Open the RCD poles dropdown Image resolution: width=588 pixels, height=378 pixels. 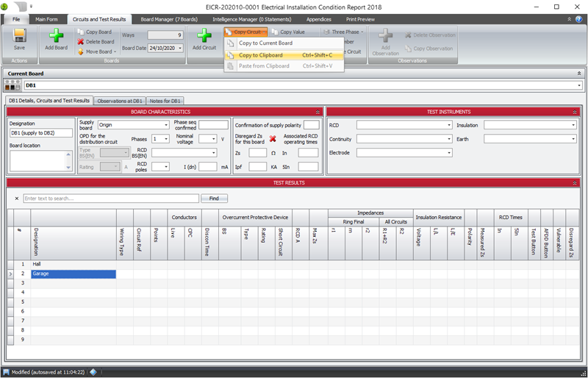[166, 167]
